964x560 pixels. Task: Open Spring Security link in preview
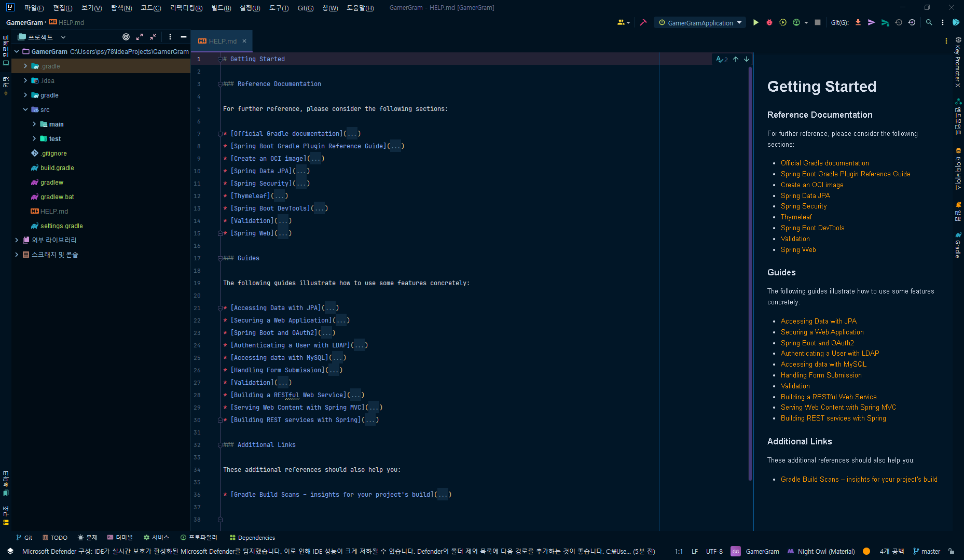pos(804,206)
